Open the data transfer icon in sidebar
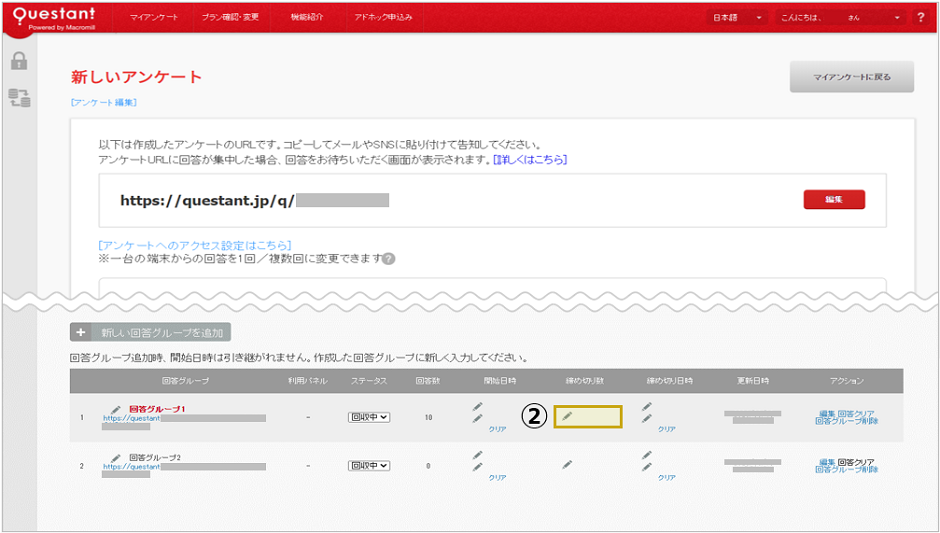Viewport: 940px width, 533px height. [19, 98]
